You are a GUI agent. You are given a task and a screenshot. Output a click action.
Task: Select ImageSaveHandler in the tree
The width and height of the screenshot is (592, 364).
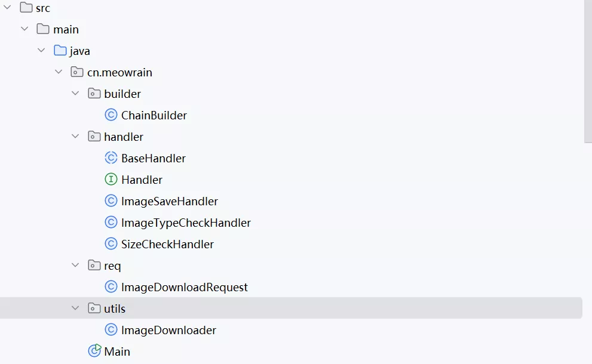[x=169, y=201]
